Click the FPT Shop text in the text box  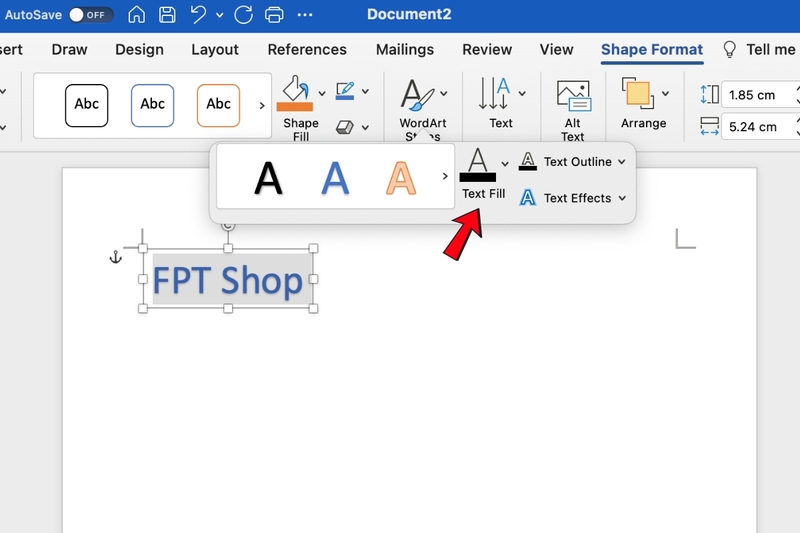(x=228, y=281)
